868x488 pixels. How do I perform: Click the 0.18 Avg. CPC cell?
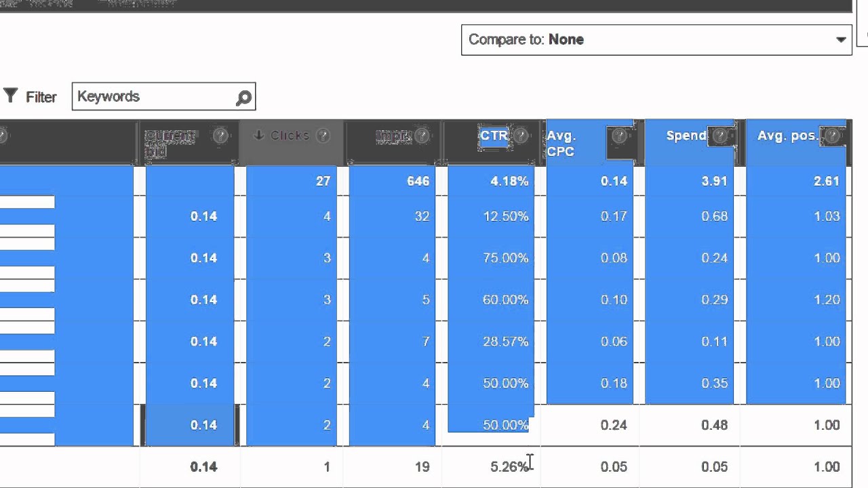tap(614, 384)
